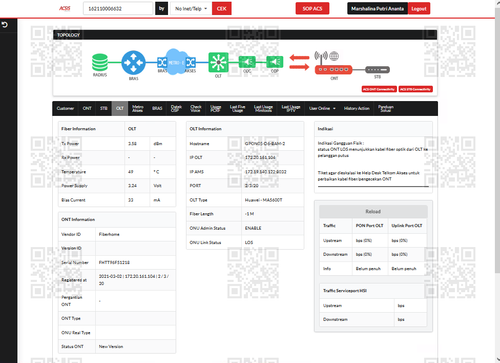Click the PON Port OLT column header
The image size is (500, 363).
(369, 226)
